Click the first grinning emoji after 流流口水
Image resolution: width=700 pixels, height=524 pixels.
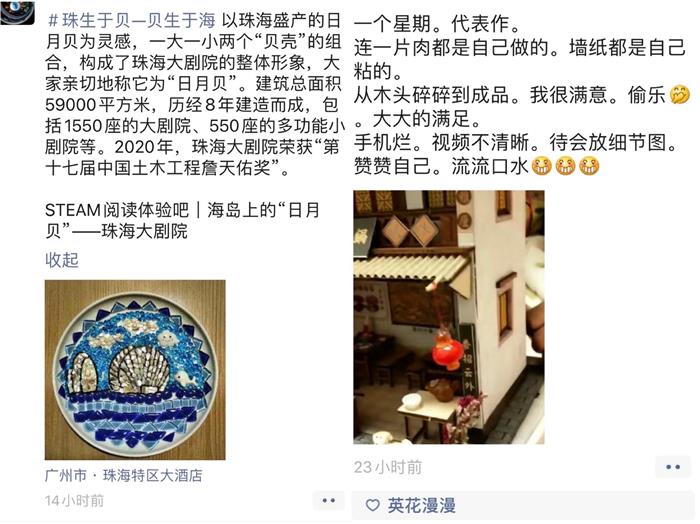click(x=542, y=166)
